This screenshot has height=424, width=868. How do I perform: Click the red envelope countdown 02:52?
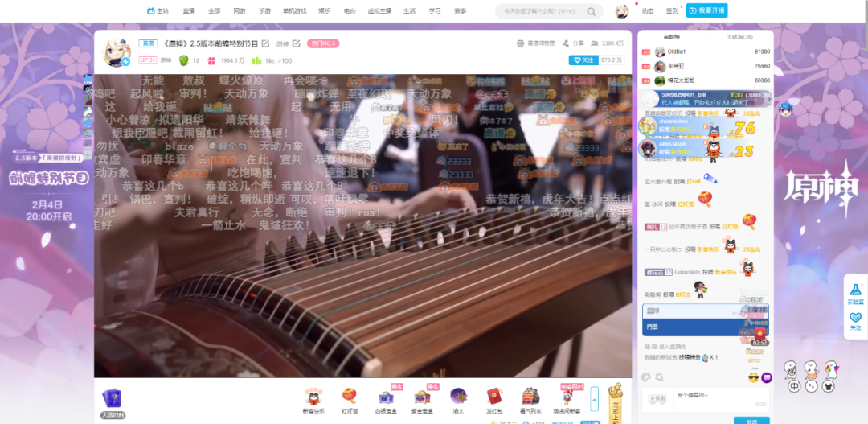coord(759,335)
